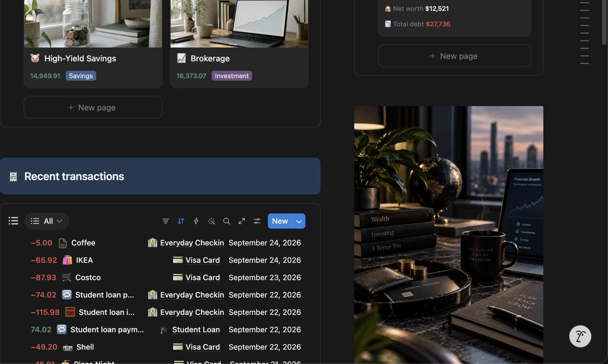Open the Student Loan account link
The height and width of the screenshot is (364, 608).
coord(196,330)
